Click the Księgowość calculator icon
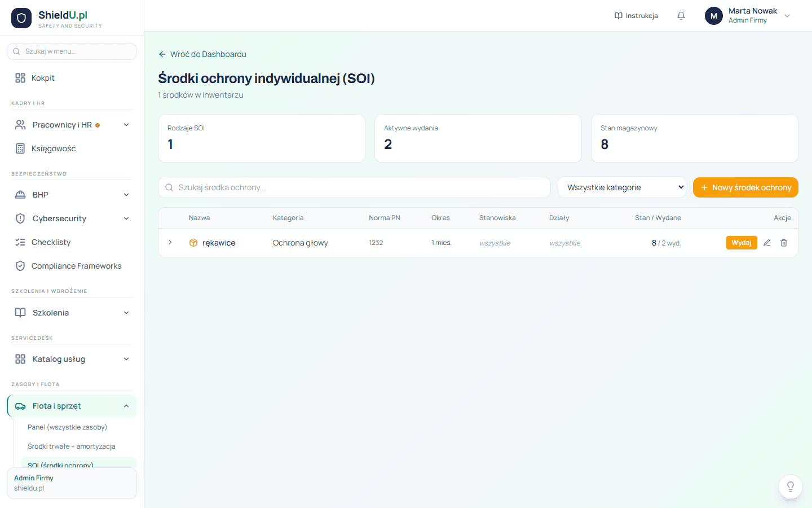 click(20, 148)
